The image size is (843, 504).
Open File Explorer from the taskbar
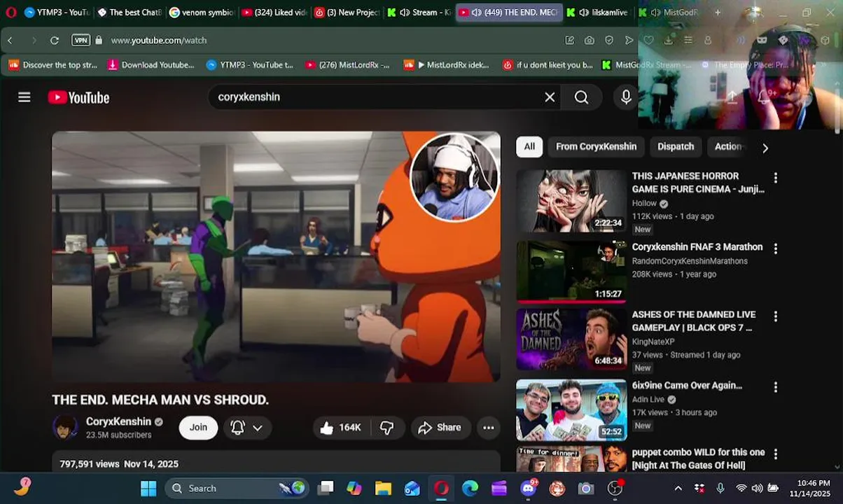tap(383, 489)
